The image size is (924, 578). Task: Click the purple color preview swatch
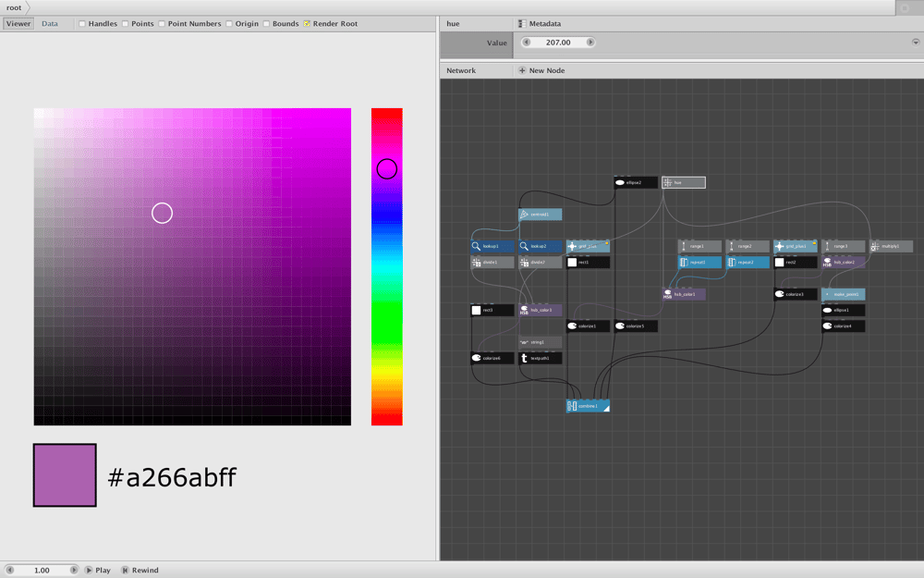coord(65,475)
